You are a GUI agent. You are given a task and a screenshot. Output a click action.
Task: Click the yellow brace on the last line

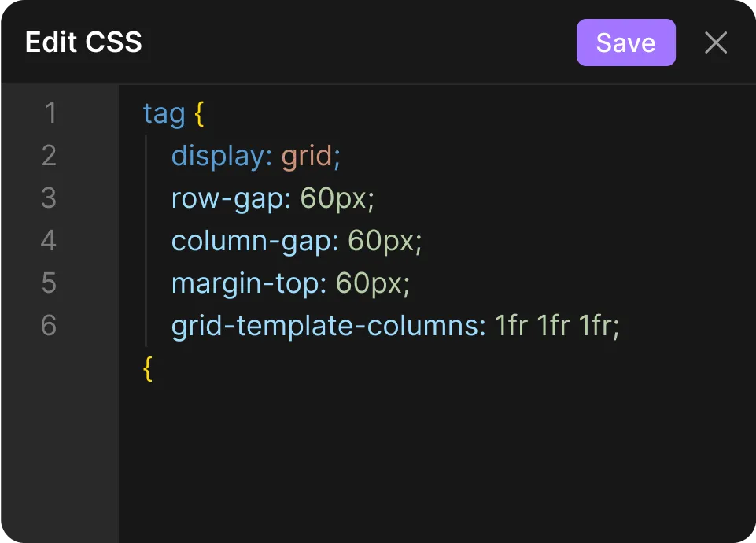[148, 368]
